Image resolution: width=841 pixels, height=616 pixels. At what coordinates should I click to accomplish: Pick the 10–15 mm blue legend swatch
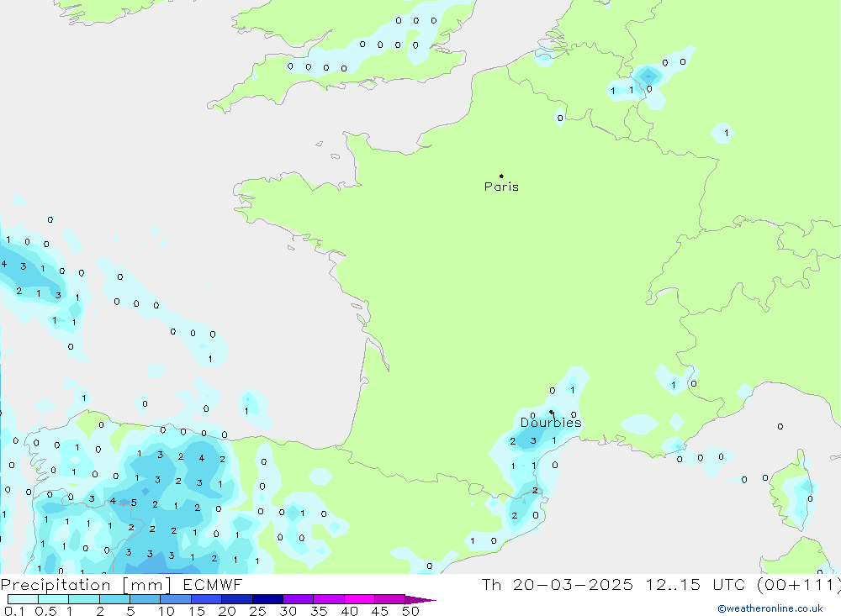[x=176, y=599]
